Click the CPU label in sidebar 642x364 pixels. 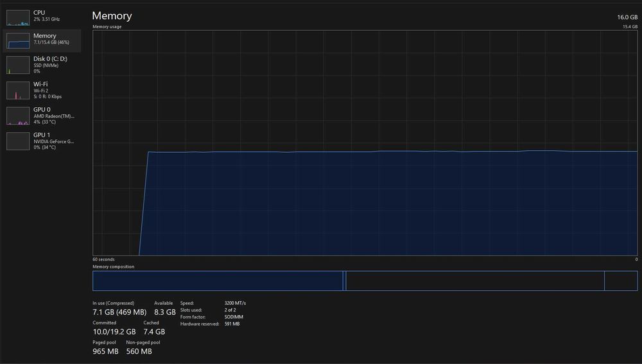click(39, 13)
